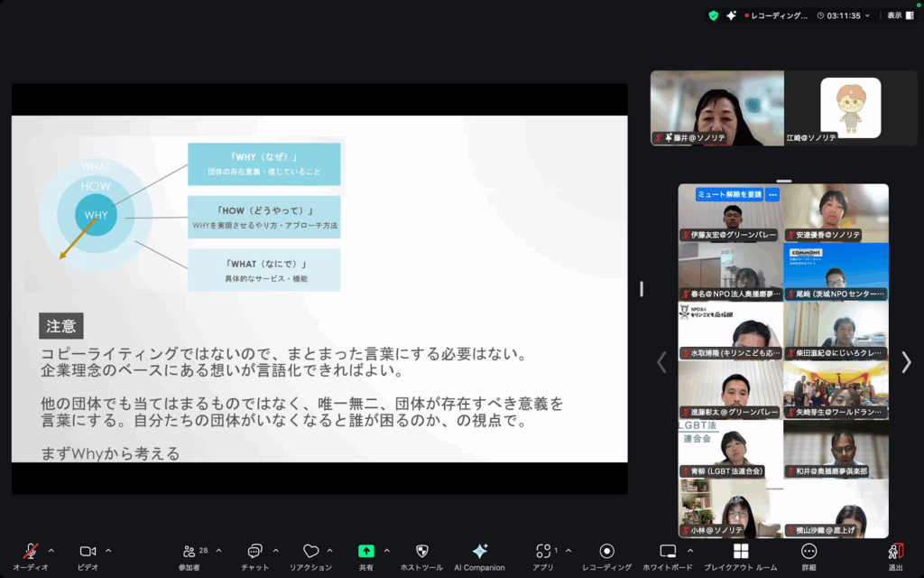This screenshot has height=578, width=924.
Task: Open the meeting timer dropdown chevron at top
Action: tap(868, 15)
